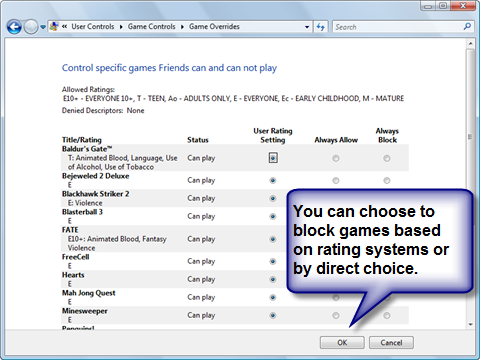Click the Cancel button
480x360 pixels.
tap(391, 342)
